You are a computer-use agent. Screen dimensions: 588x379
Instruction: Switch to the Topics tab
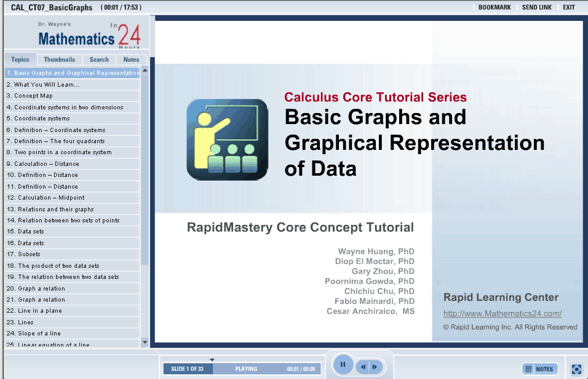tap(20, 60)
